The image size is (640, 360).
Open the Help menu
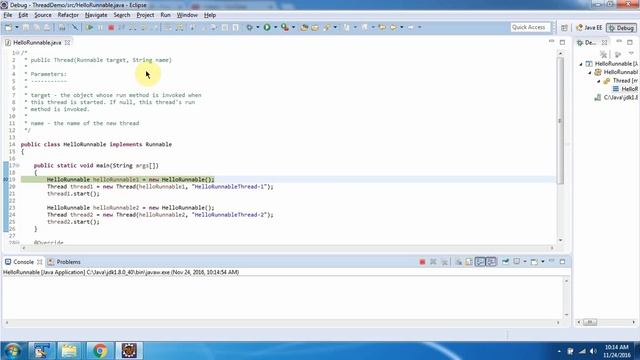(x=210, y=15)
